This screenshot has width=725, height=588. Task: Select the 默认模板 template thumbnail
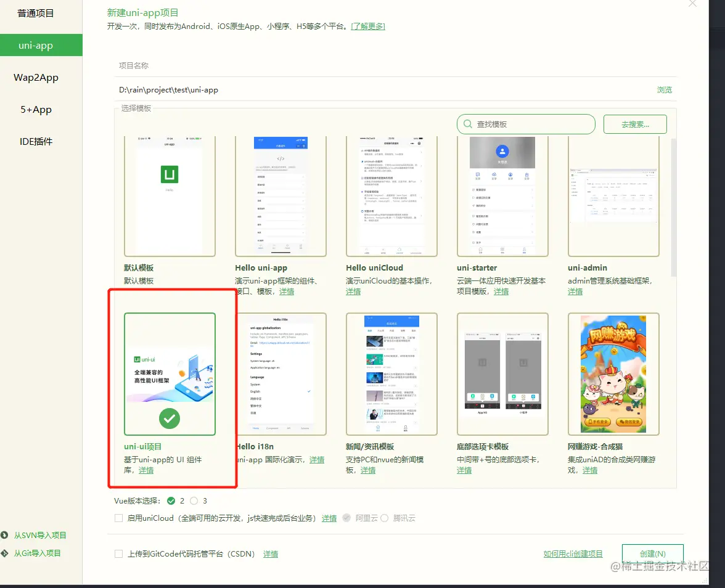click(170, 196)
